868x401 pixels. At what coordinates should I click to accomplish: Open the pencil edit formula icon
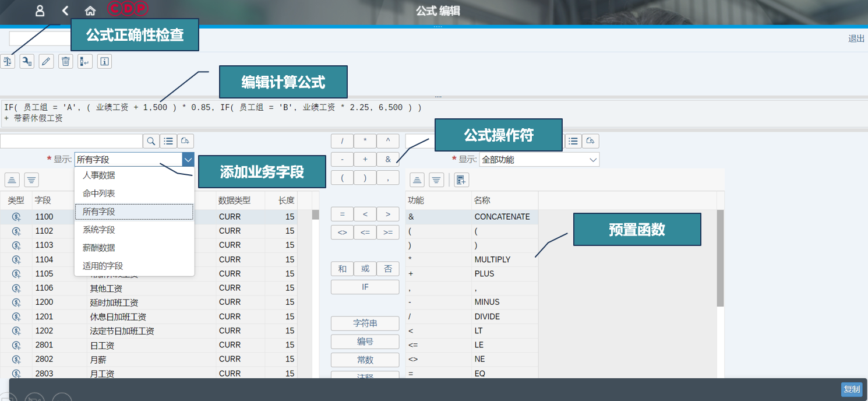46,61
